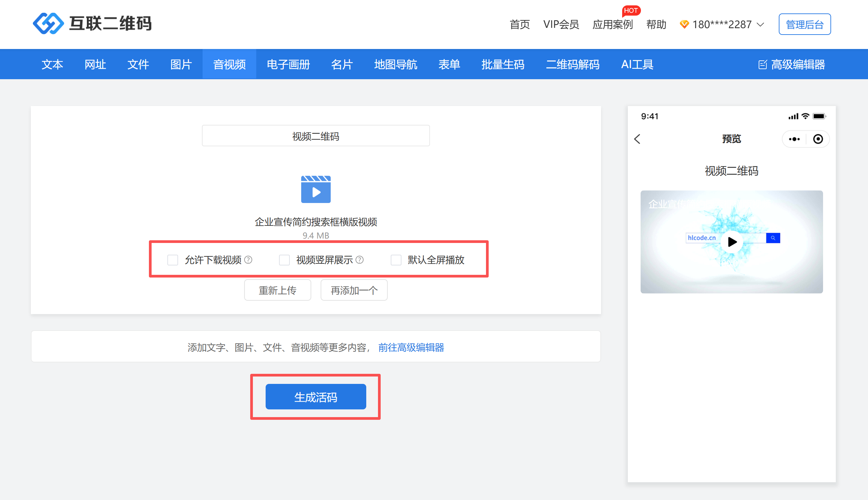Click help icon beside 视频竖屏展示
This screenshot has height=500, width=868.
[x=359, y=260]
